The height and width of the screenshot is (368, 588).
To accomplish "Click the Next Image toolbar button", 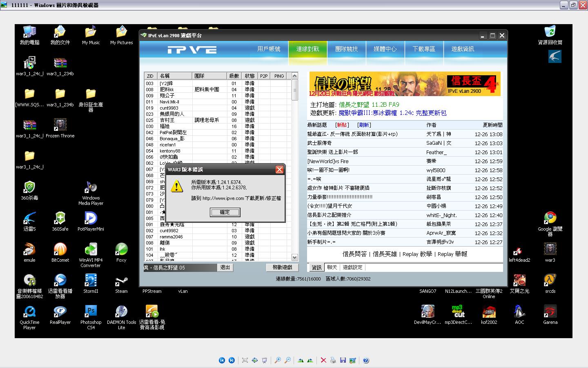I will pyautogui.click(x=232, y=360).
